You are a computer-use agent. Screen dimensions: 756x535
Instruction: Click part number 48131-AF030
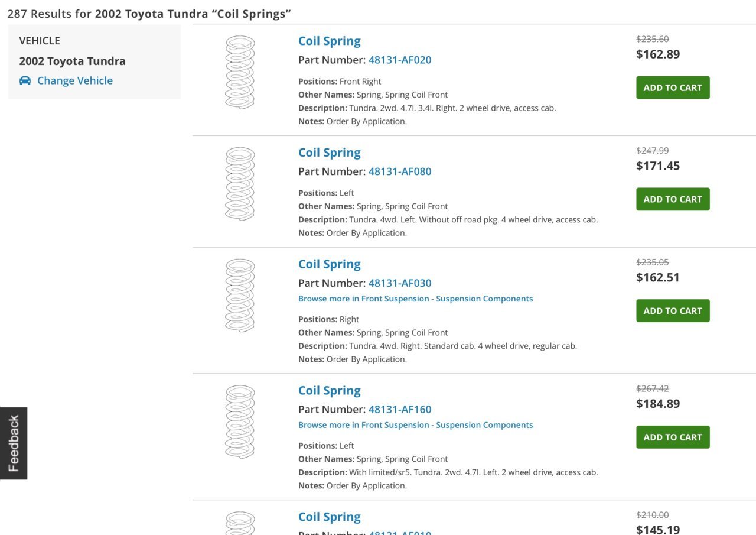tap(400, 283)
